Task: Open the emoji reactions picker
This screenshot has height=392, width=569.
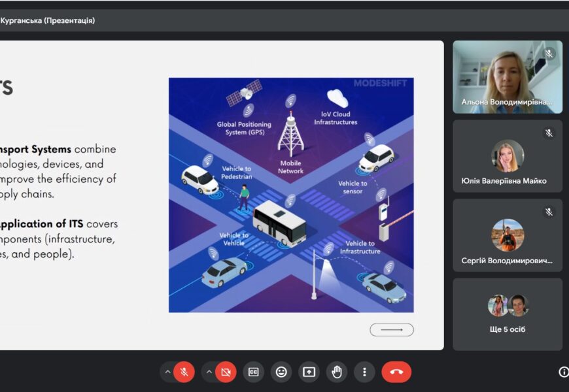Action: pyautogui.click(x=281, y=372)
